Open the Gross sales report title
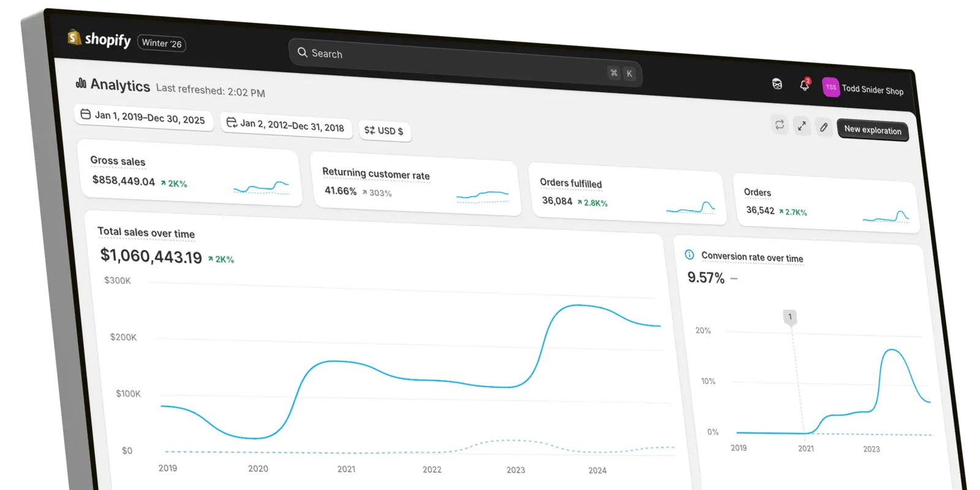Screen dimensions: 980x490 [118, 161]
